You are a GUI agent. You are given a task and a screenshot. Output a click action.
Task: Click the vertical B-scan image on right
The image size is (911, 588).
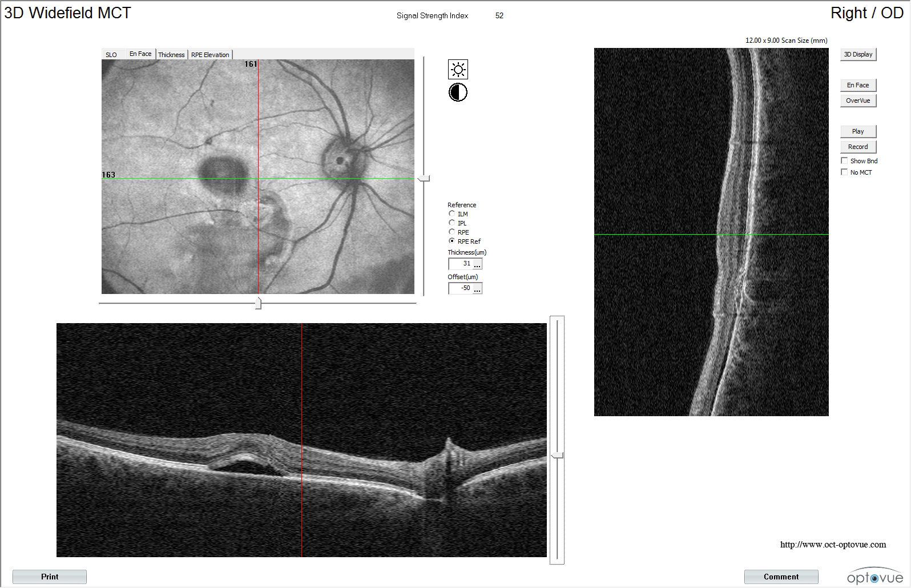711,232
